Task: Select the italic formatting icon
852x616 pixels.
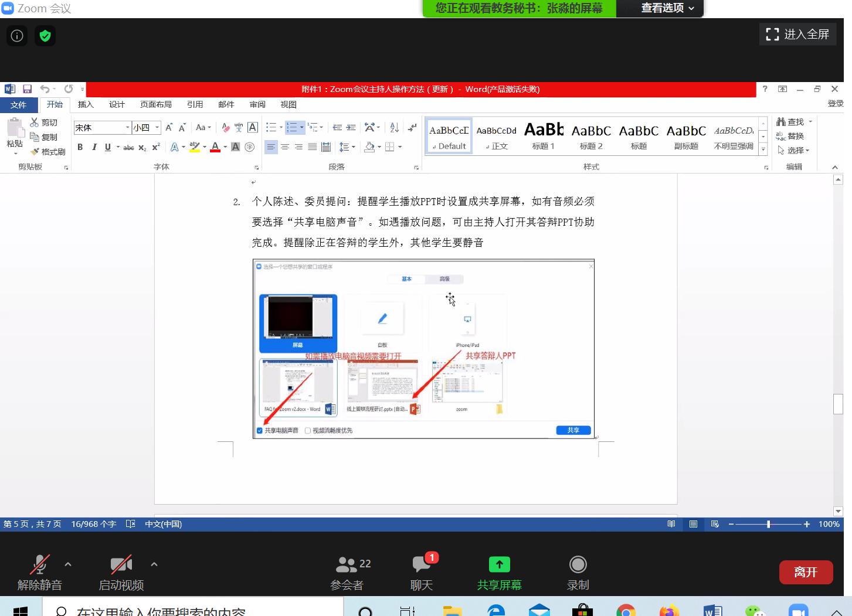Action: pos(94,147)
